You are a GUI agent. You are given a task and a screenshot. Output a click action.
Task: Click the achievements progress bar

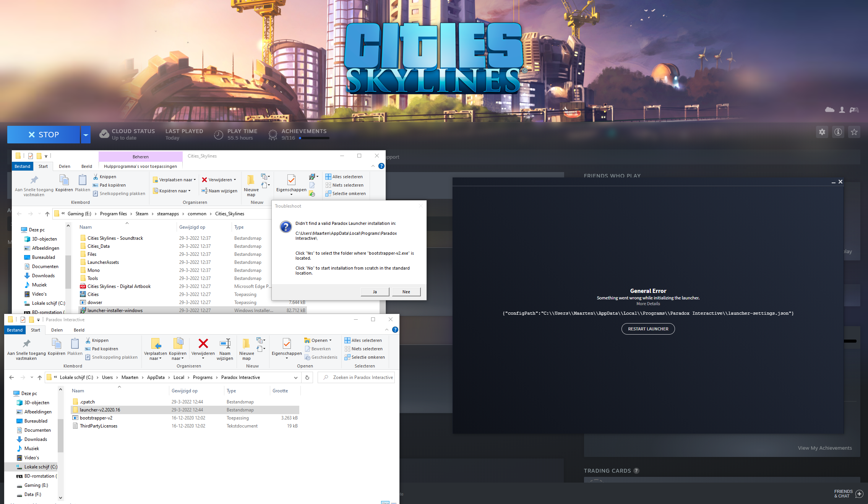coord(314,138)
